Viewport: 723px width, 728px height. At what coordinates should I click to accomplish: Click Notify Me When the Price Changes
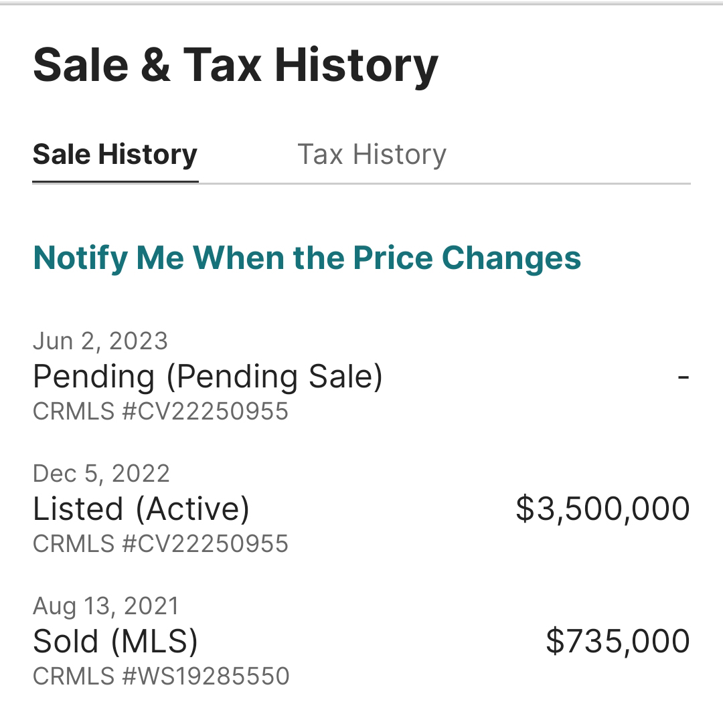point(307,258)
